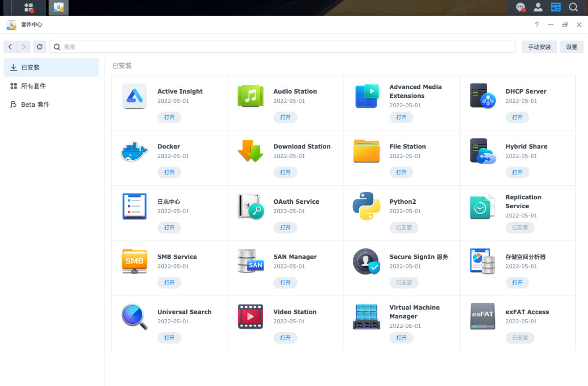The width and height of the screenshot is (588, 386).
Task: Click 打开 under File Station
Action: [401, 172]
